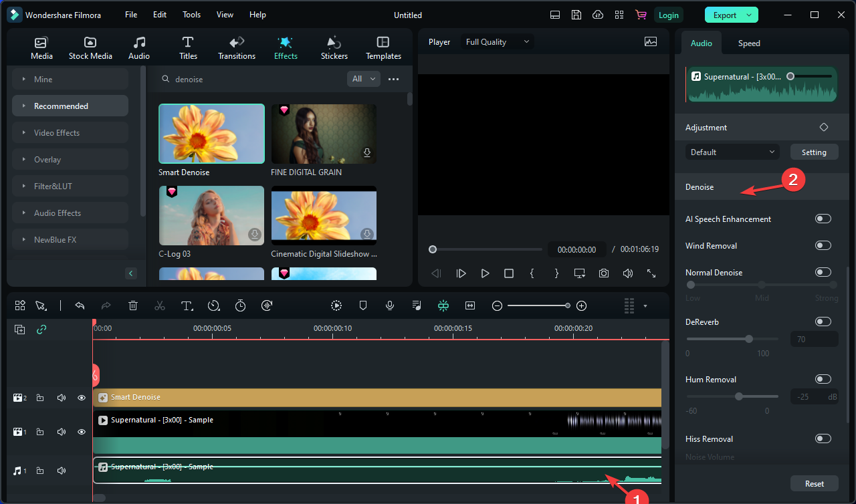Open the Titles panel
Image resolution: width=856 pixels, height=504 pixels.
pyautogui.click(x=188, y=48)
